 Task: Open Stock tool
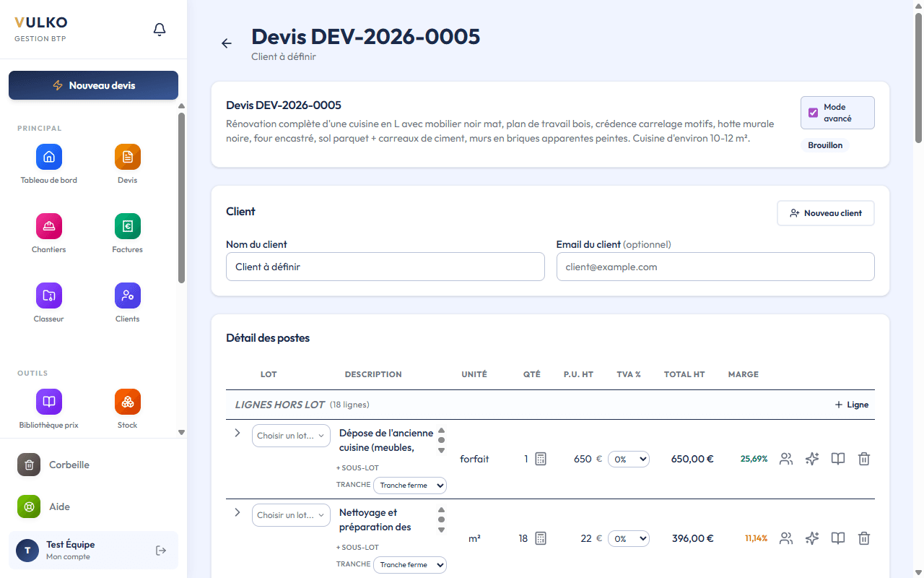tap(128, 409)
